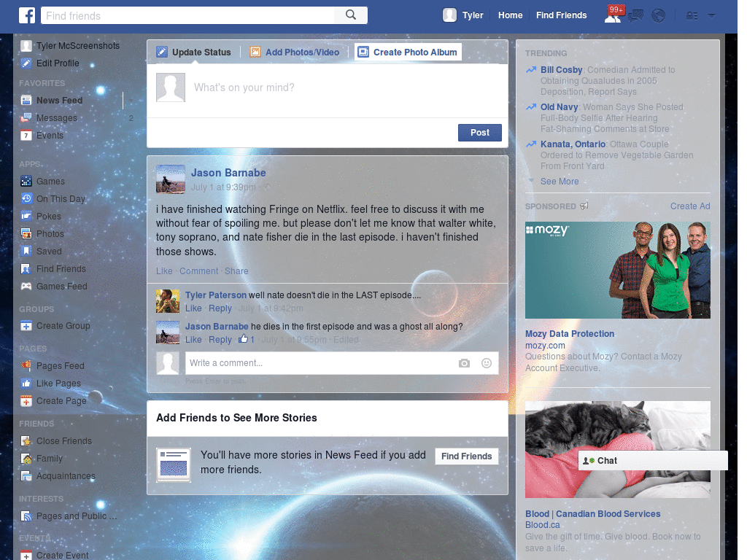
Task: Go to Home in top bar
Action: tap(510, 15)
